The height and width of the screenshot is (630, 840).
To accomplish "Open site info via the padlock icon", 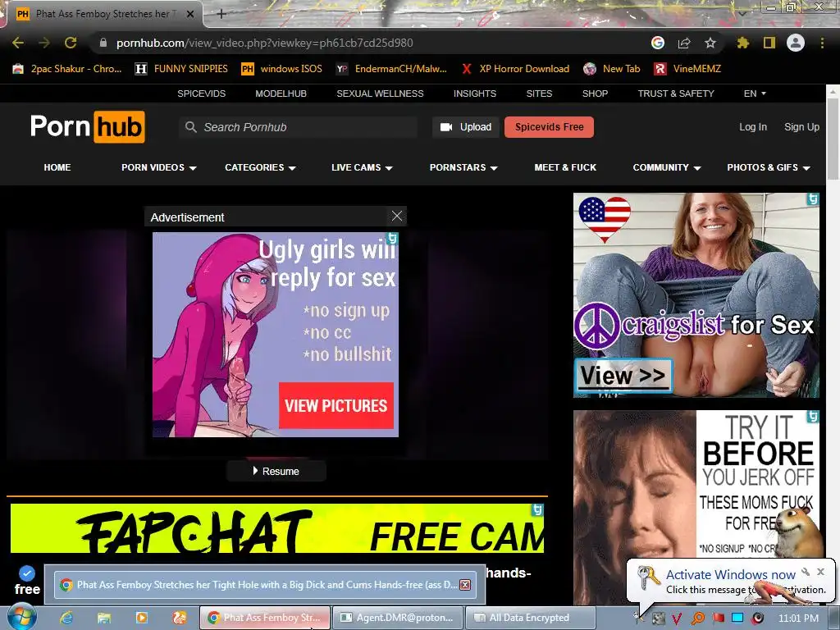I will pyautogui.click(x=103, y=43).
